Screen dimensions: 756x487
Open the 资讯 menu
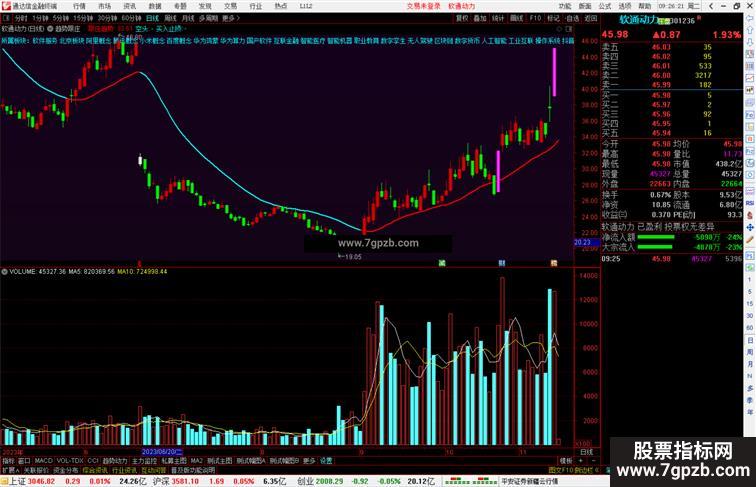click(x=129, y=6)
